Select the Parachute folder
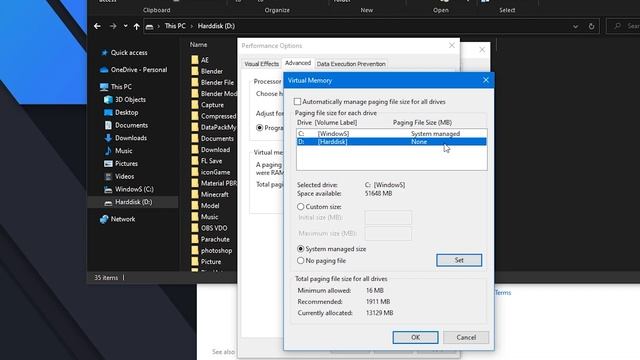Image resolution: width=640 pixels, height=360 pixels. [x=215, y=239]
